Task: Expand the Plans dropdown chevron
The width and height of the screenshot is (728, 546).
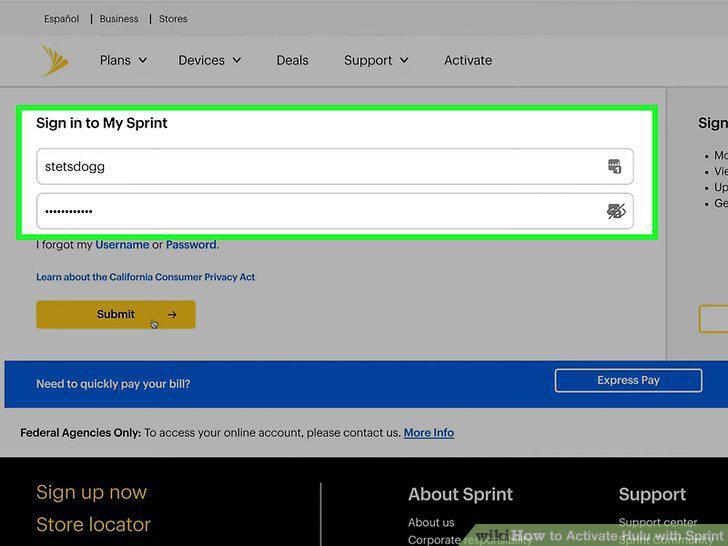Action: coord(143,60)
